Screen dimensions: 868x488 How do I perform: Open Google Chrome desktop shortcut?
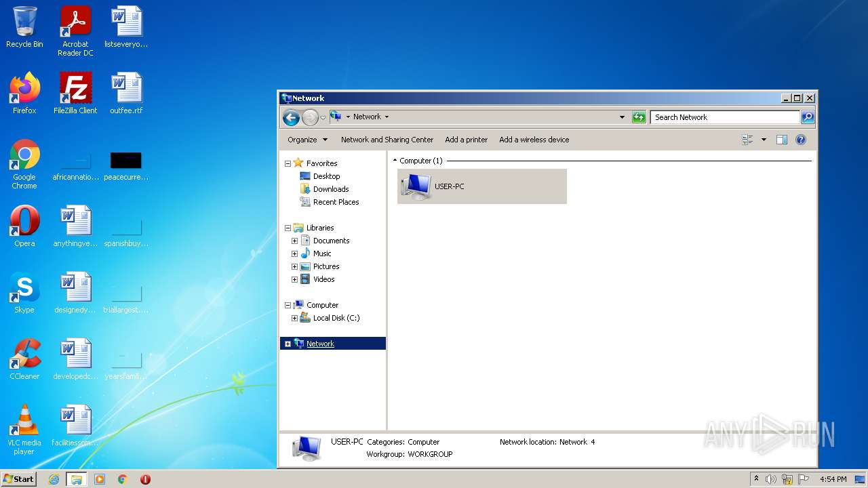tap(24, 164)
